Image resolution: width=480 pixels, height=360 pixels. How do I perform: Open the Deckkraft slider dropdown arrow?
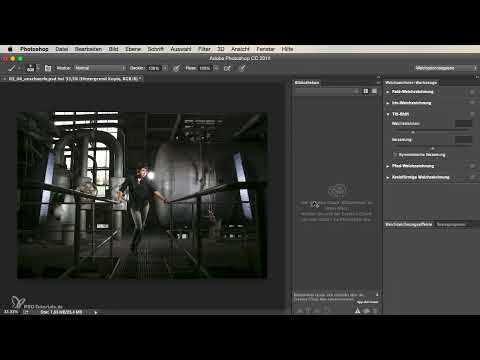[x=165, y=68]
